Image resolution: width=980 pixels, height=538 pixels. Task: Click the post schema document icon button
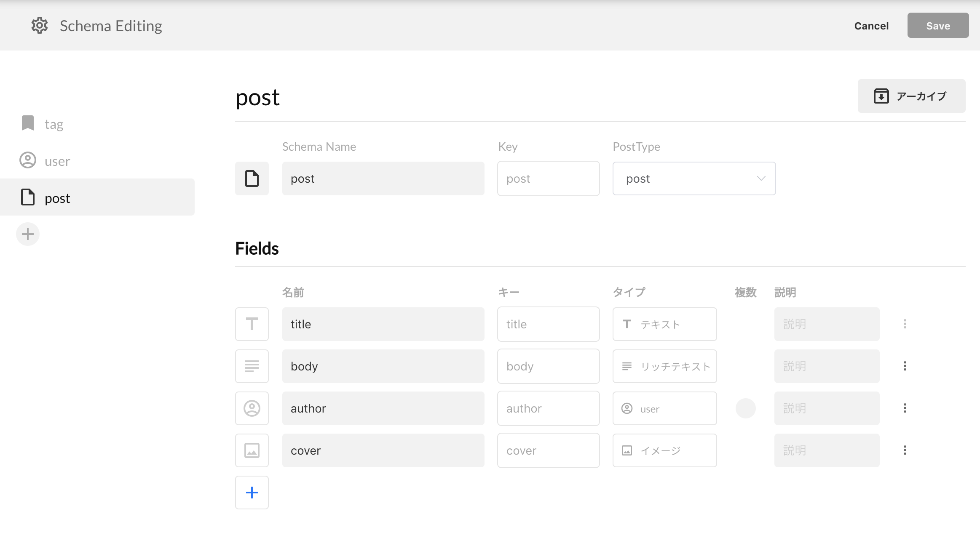click(x=252, y=178)
